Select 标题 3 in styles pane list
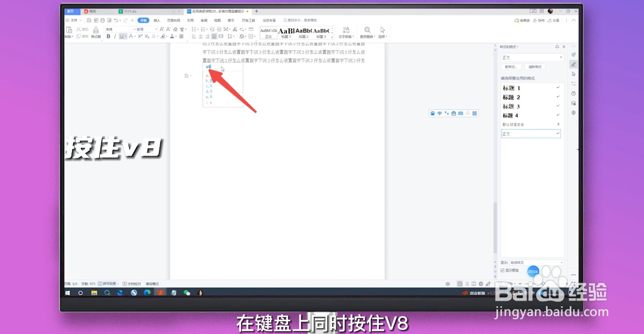The image size is (644, 334). [x=531, y=107]
